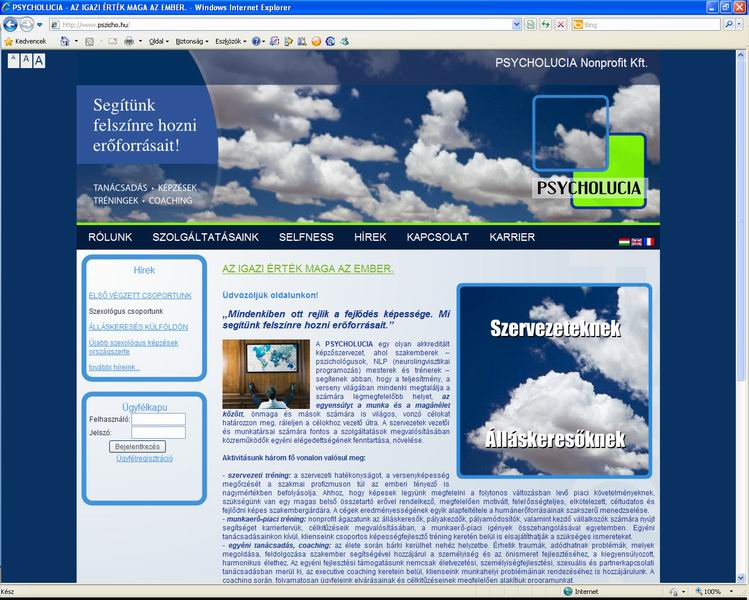This screenshot has width=749, height=600.
Task: Click the Read Mail icon
Action: 113,42
